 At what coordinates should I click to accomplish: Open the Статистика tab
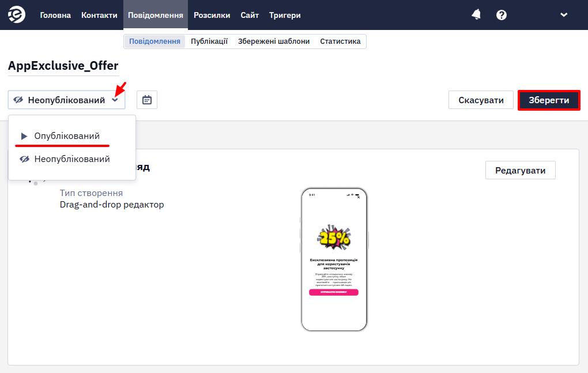pos(340,42)
